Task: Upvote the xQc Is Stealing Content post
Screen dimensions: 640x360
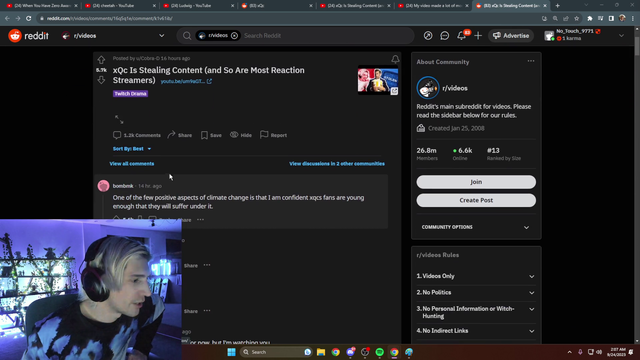Action: [101, 60]
